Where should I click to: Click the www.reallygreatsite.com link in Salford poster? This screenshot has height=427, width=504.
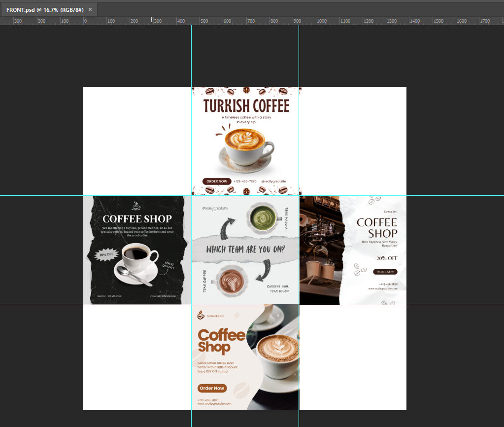tap(214, 403)
